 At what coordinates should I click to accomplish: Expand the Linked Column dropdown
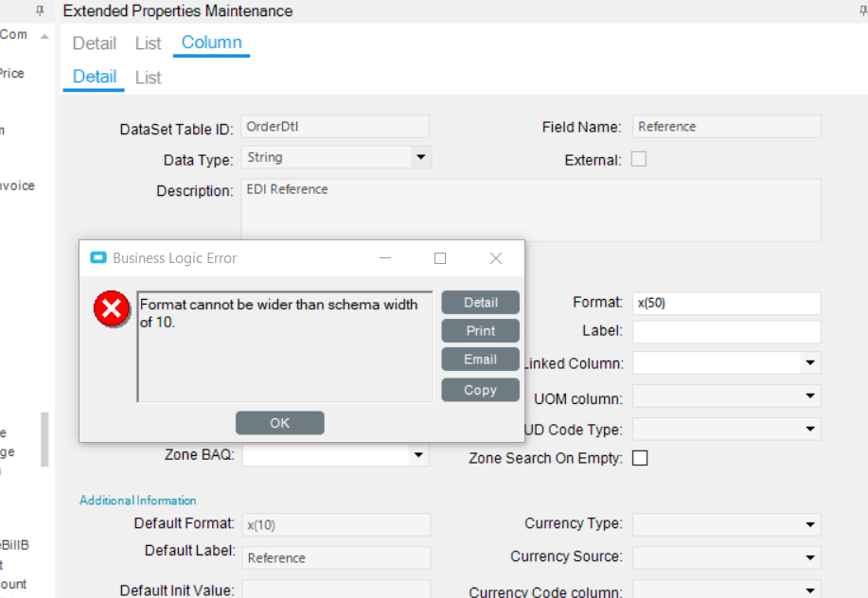(811, 362)
